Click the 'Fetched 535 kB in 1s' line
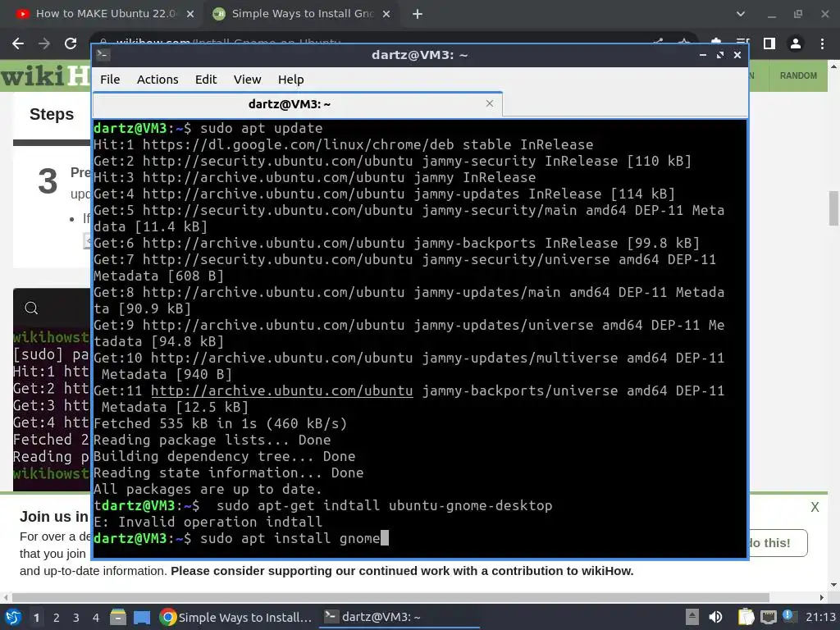Viewport: 840px width, 630px height. coord(220,424)
